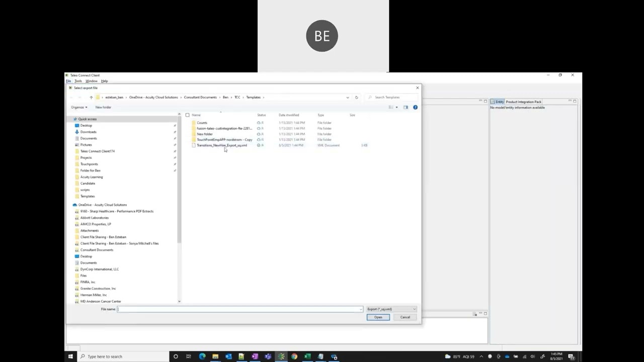Click the New folder button
This screenshot has height=362, width=644.
click(103, 107)
